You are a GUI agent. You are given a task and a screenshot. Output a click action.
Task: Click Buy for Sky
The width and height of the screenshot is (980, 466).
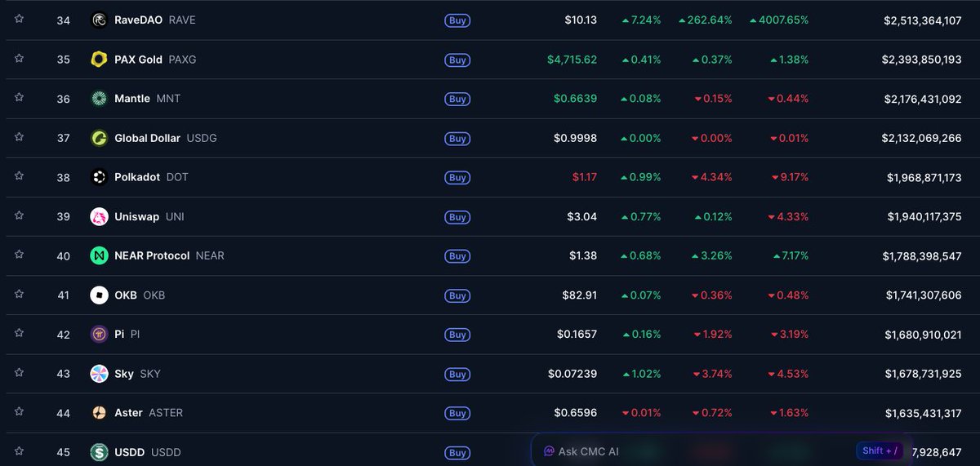coord(457,374)
